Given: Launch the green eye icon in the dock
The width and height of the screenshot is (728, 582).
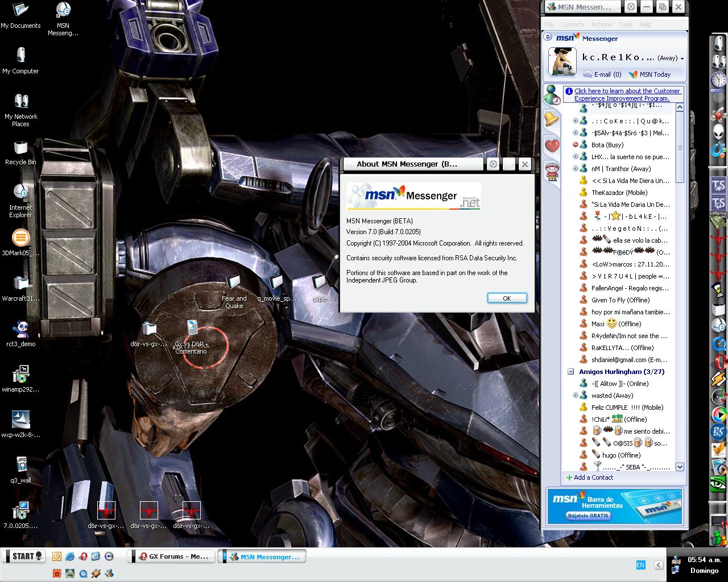Looking at the screenshot, I should (x=719, y=484).
